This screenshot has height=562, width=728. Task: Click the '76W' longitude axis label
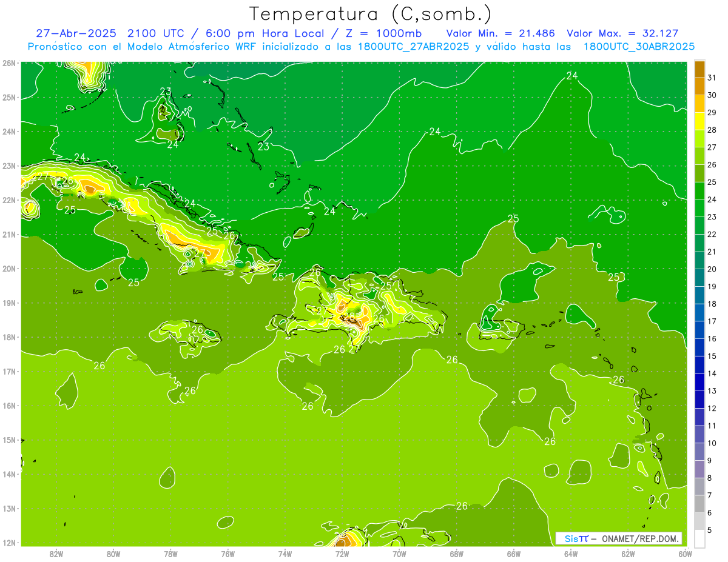coord(228,554)
